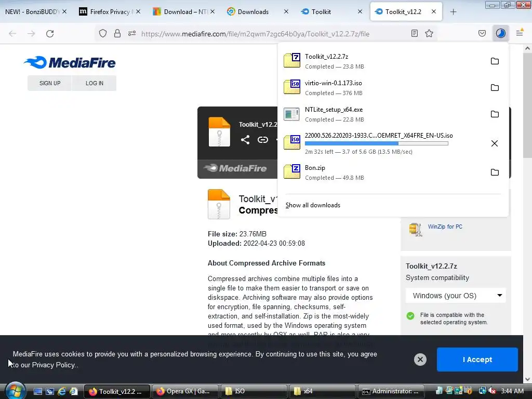Click the forward navigation arrow
Viewport: 532px width, 399px height.
tap(31, 34)
